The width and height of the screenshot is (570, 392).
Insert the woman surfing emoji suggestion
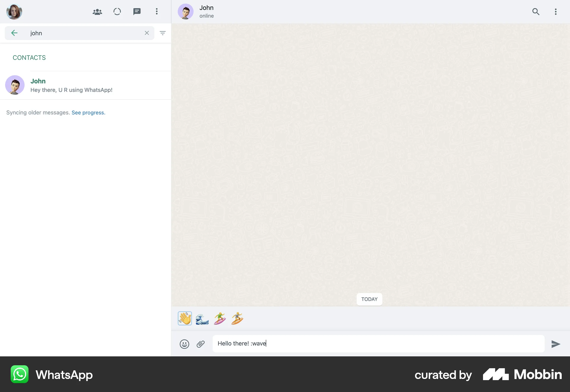click(x=220, y=318)
